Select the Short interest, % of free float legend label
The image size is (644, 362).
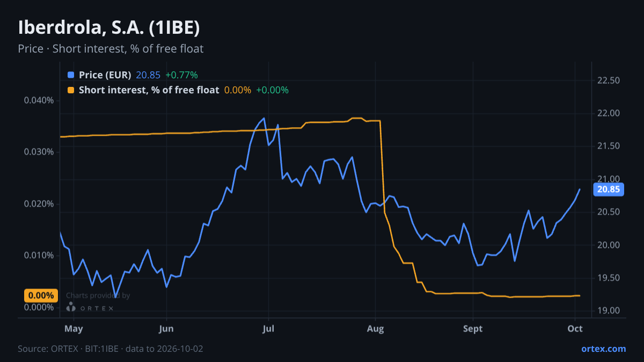pos(149,90)
